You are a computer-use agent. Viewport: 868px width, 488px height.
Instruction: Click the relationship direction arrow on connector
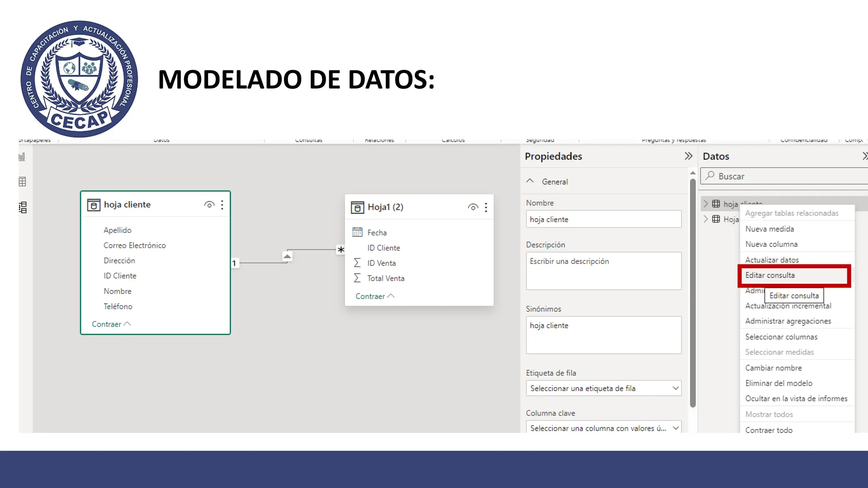tap(287, 256)
